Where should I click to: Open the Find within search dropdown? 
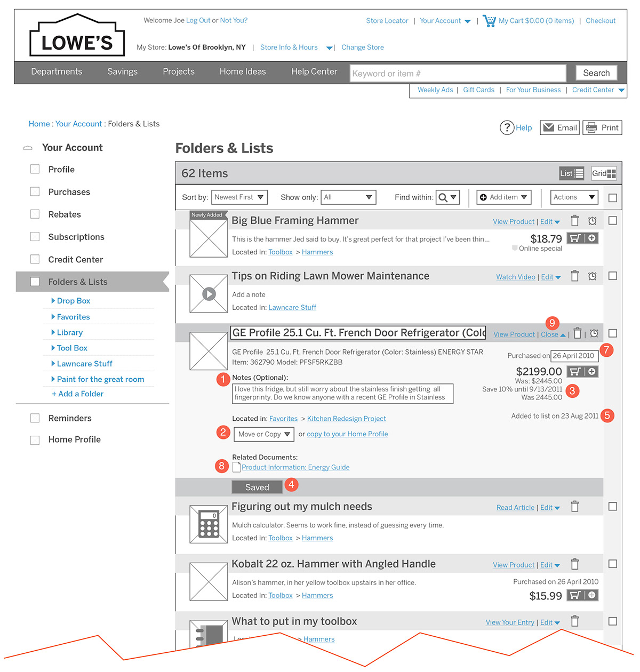coord(447,197)
